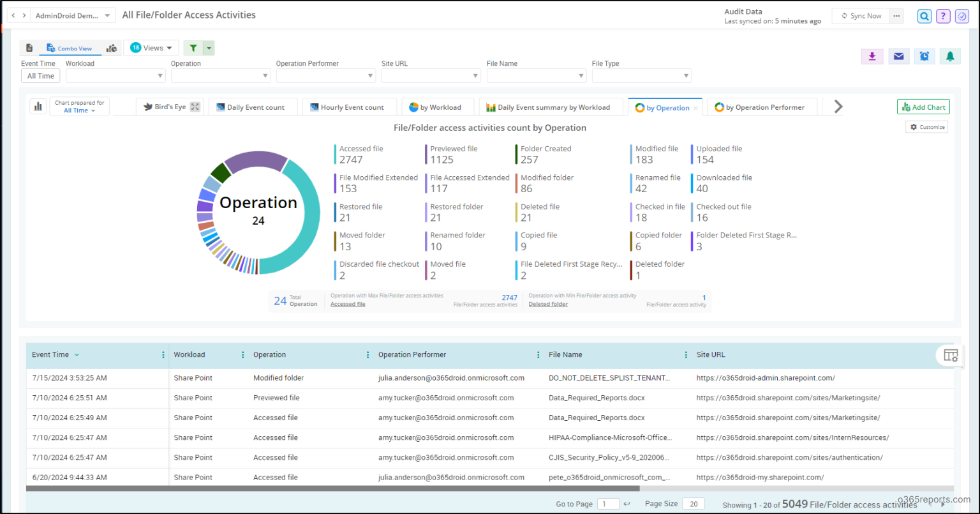Open the Site URL filter dropdown
This screenshot has height=514, width=980.
click(x=431, y=76)
